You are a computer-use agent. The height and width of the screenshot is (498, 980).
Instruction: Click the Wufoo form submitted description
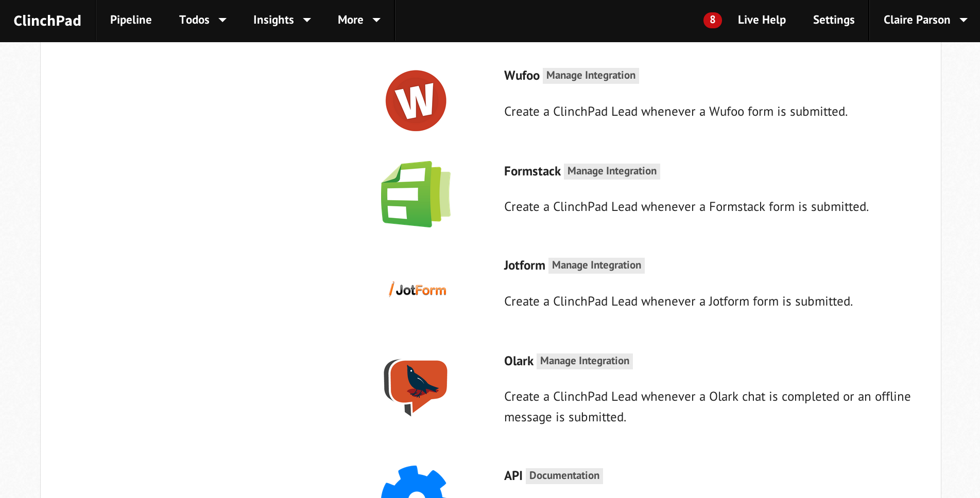click(x=676, y=112)
